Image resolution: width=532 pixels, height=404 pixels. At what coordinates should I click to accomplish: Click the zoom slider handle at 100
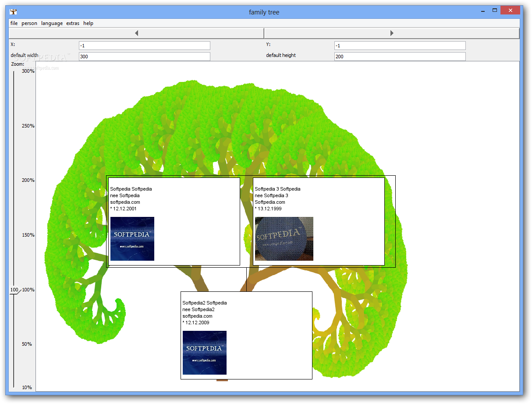click(x=14, y=290)
